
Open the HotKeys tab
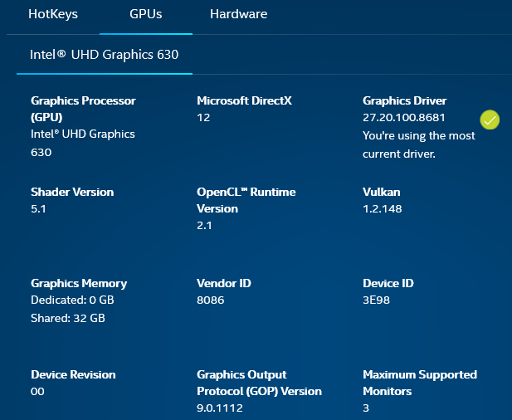53,14
